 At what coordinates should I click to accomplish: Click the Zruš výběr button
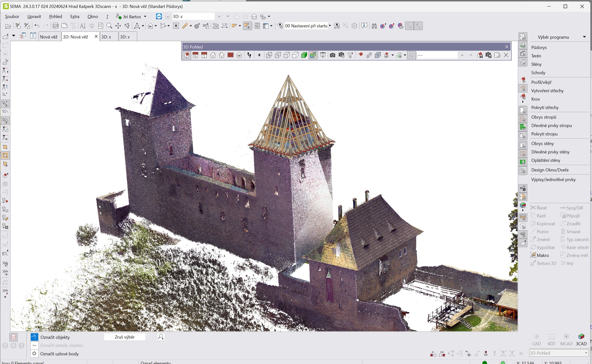tap(124, 337)
